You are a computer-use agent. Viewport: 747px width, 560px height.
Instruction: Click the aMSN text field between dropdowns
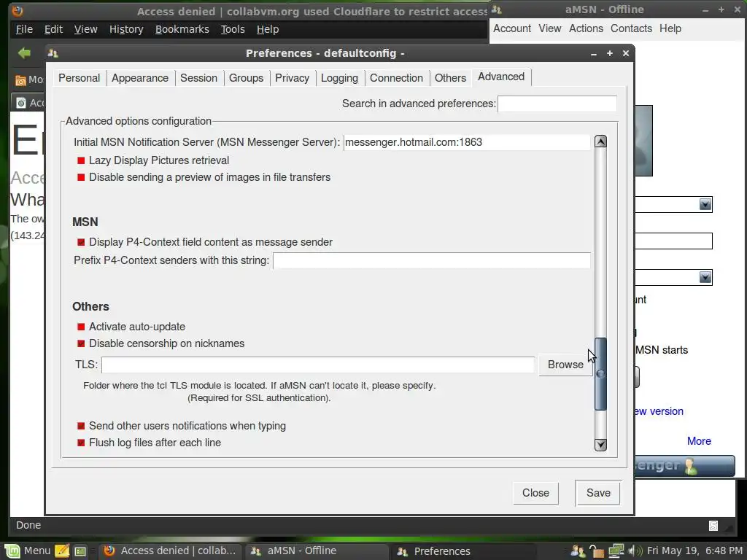(673, 241)
